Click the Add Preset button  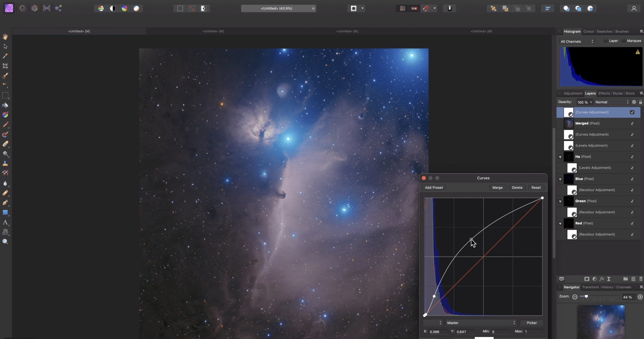point(434,188)
